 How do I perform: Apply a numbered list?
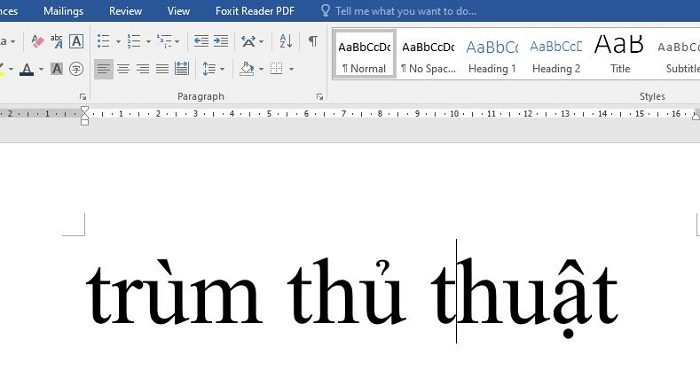click(134, 42)
